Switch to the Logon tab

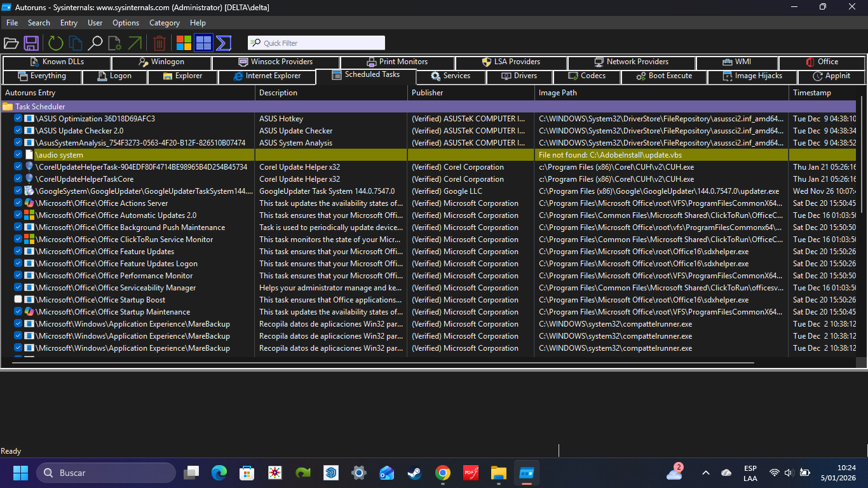pos(115,76)
